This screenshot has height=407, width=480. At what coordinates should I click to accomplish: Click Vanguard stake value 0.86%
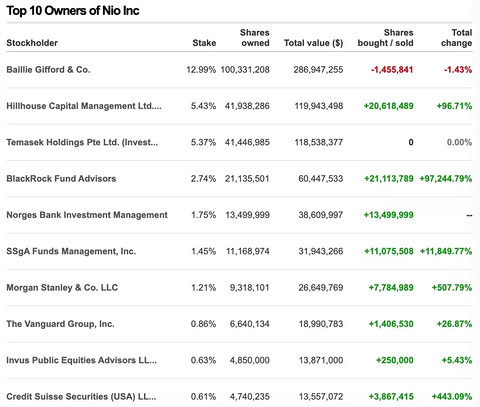(203, 324)
